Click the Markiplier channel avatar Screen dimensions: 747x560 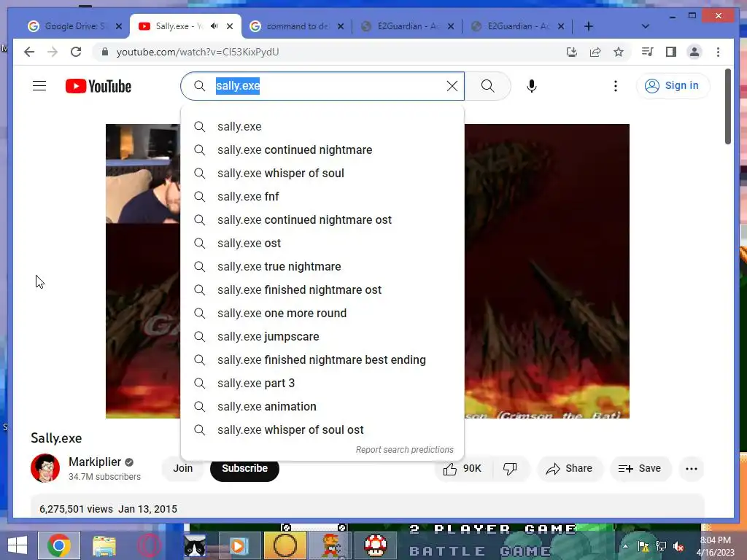(45, 468)
